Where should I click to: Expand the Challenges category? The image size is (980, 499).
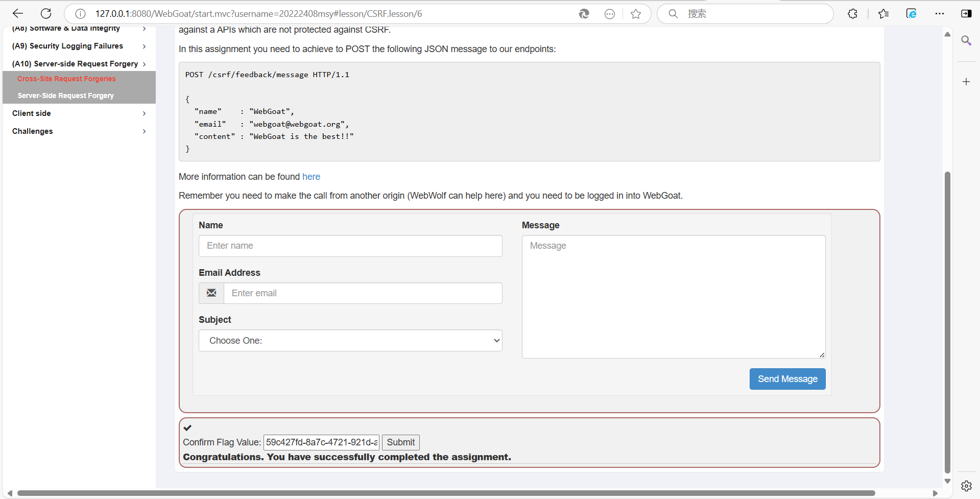coord(79,131)
